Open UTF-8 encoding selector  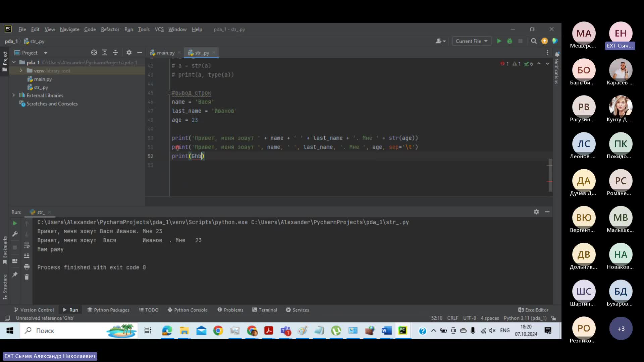pos(469,318)
